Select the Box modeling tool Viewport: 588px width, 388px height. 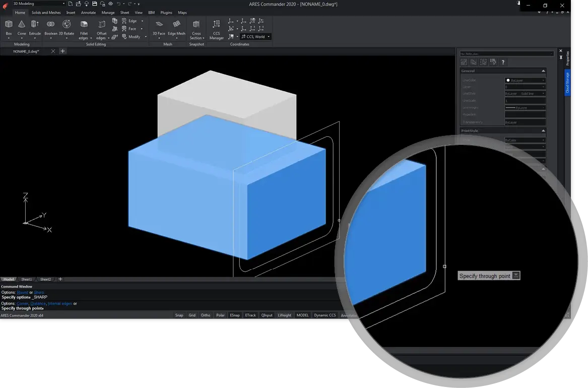tap(9, 28)
